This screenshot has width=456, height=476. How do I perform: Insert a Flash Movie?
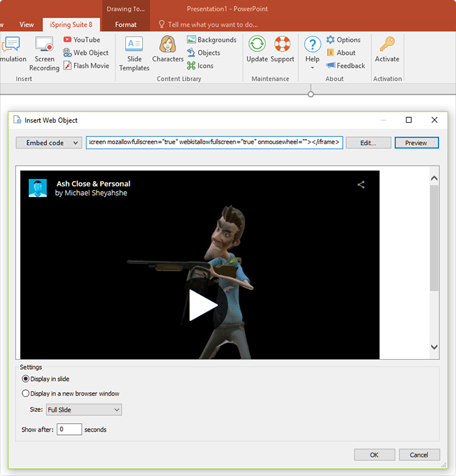pyautogui.click(x=87, y=66)
